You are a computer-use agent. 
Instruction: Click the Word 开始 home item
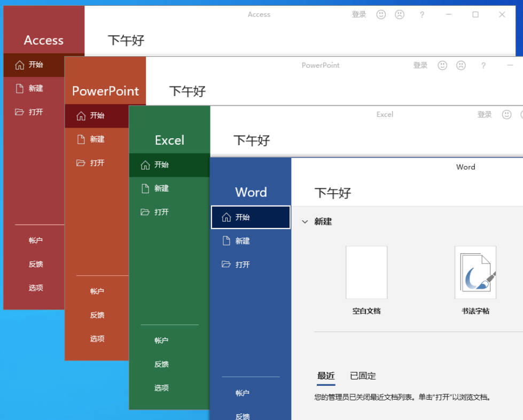pyautogui.click(x=251, y=217)
